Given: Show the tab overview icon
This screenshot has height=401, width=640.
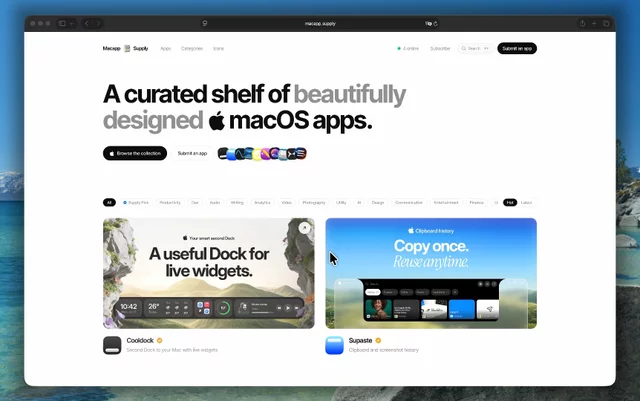Looking at the screenshot, I should coord(606,24).
